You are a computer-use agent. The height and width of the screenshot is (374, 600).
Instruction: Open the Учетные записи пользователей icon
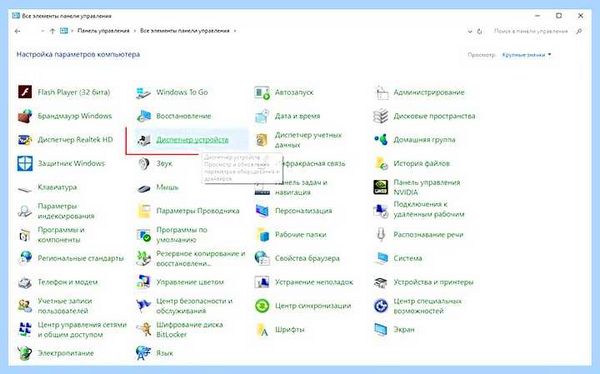pyautogui.click(x=25, y=306)
